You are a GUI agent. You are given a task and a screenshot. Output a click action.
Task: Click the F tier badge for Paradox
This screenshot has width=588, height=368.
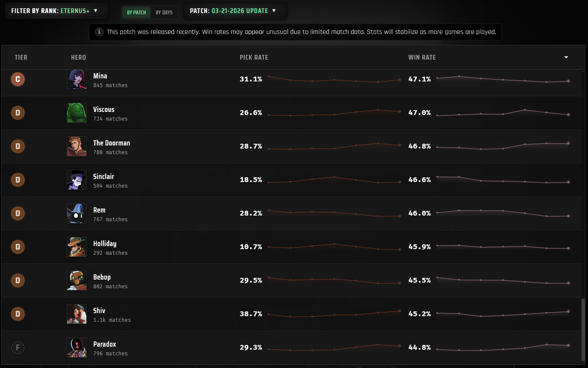click(18, 348)
